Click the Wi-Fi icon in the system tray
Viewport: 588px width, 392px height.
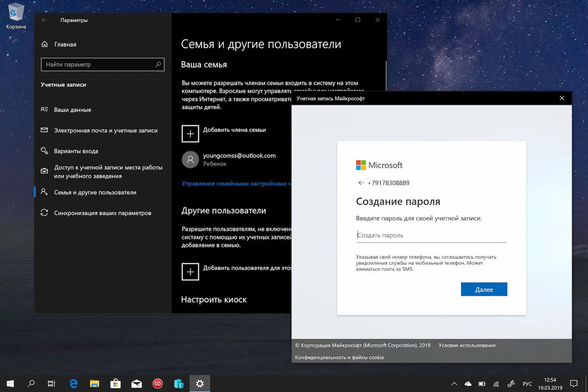tap(495, 383)
